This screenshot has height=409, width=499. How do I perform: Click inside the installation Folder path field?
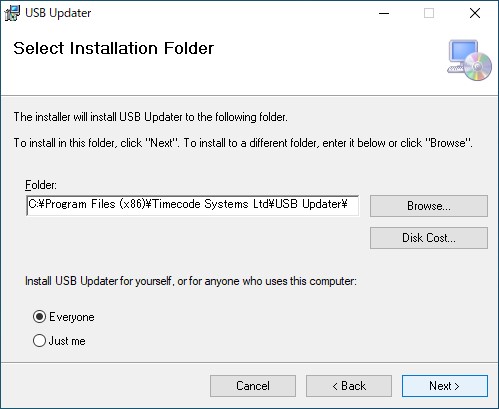pyautogui.click(x=193, y=206)
